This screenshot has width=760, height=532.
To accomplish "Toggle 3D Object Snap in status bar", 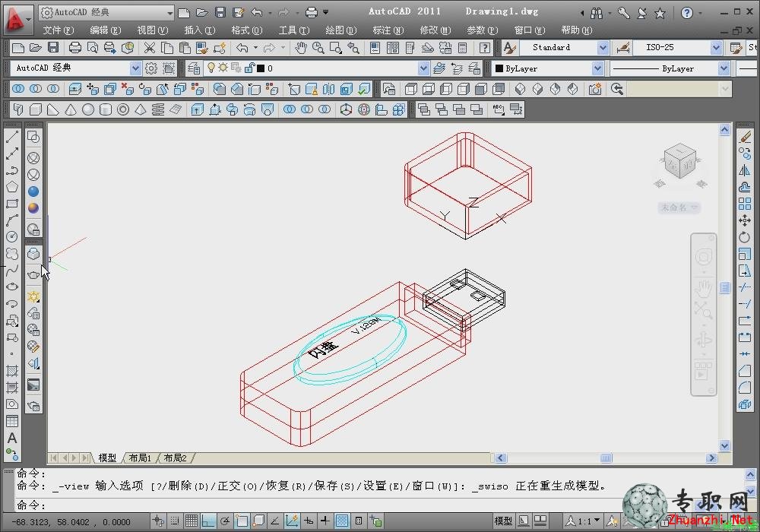I will point(259,521).
